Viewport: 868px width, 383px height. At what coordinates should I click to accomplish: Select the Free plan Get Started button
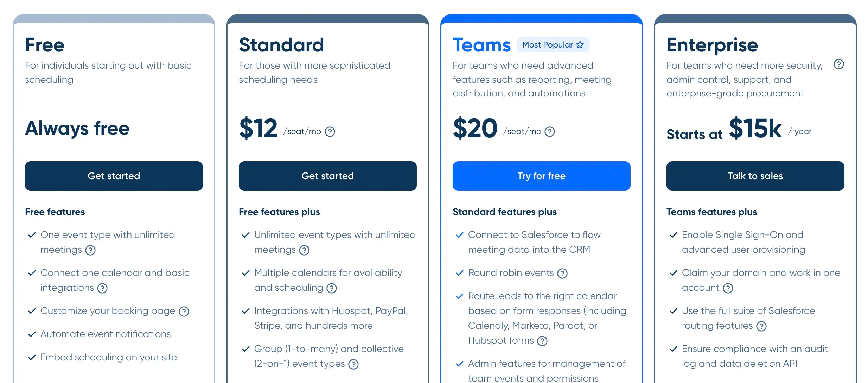(x=114, y=176)
